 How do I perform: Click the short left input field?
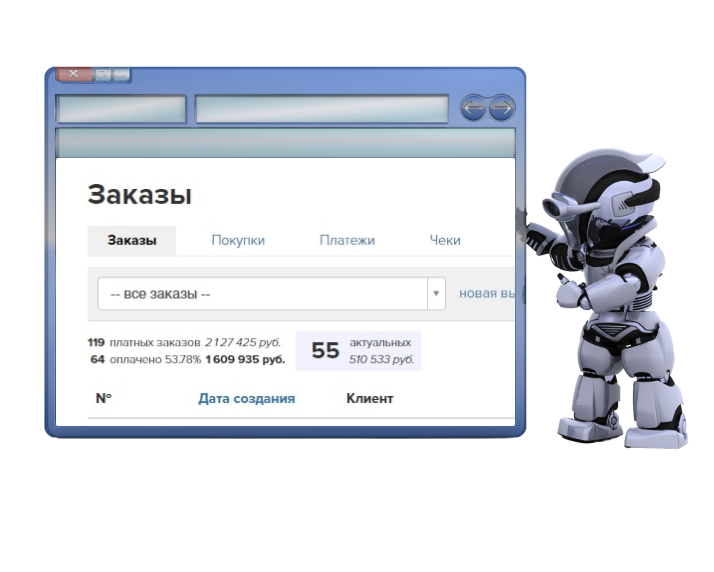(x=121, y=109)
